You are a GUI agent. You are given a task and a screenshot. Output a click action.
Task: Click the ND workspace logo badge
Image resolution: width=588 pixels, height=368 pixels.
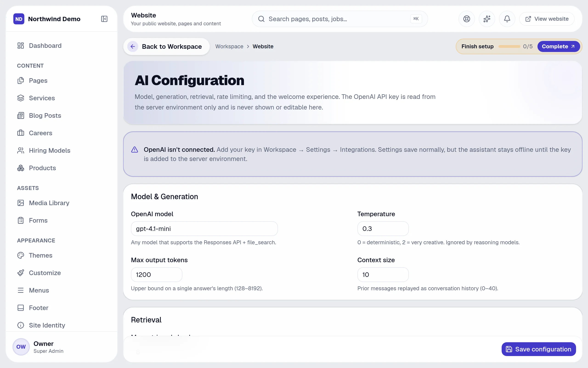(x=19, y=19)
